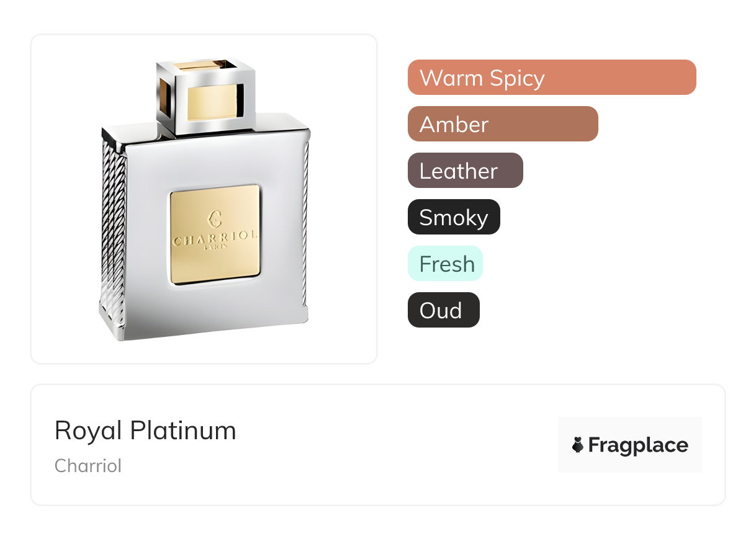756x536 pixels.
Task: Click the Fragplace wordmark text
Action: 638,445
